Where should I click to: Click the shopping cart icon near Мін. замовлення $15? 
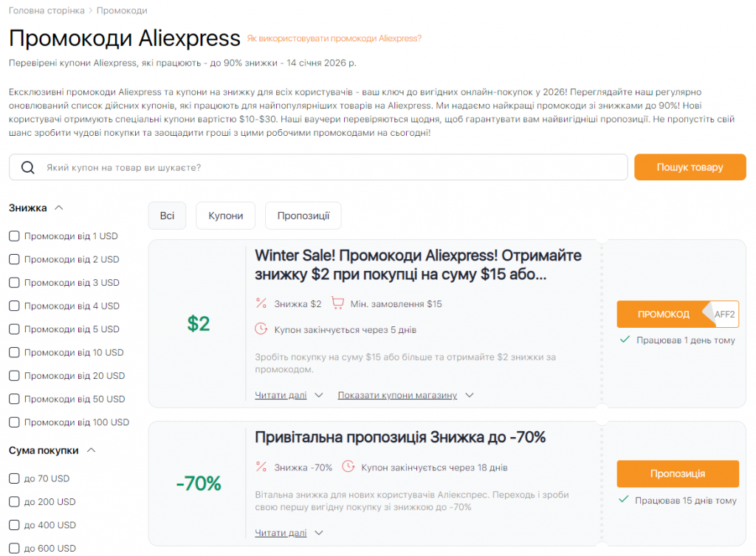(x=338, y=303)
